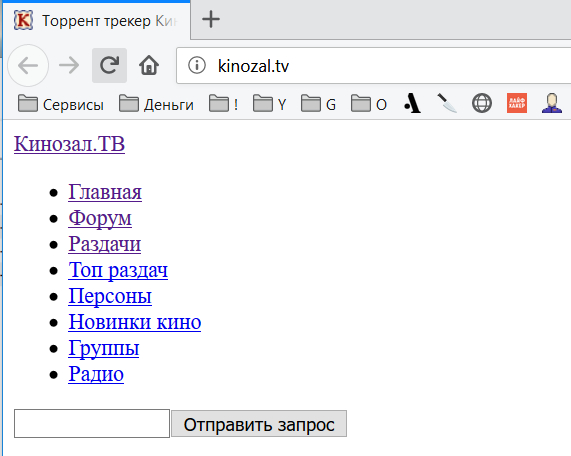Switch to the Торрент трекер tab
The image size is (571, 456).
tap(96, 21)
